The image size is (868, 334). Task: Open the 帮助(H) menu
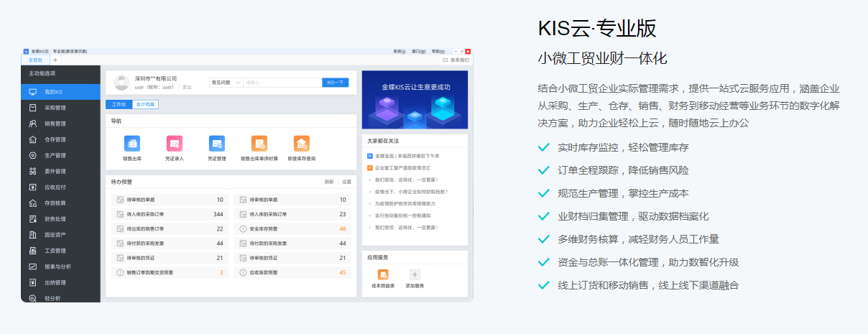[x=438, y=52]
